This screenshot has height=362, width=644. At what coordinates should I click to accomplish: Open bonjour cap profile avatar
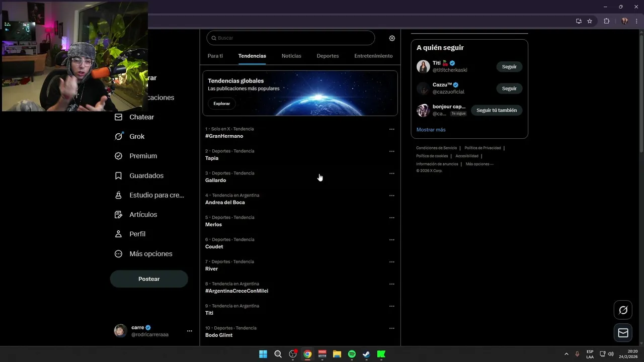click(x=423, y=110)
